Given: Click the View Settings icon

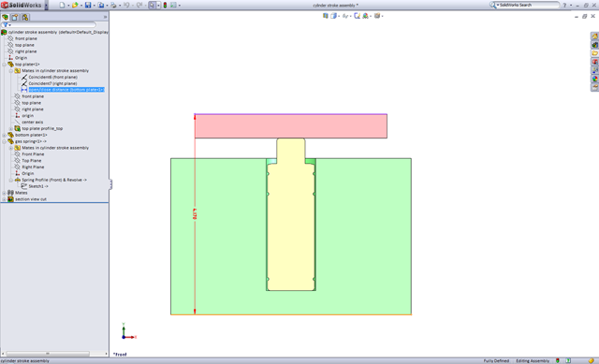Looking at the screenshot, I should click(377, 16).
